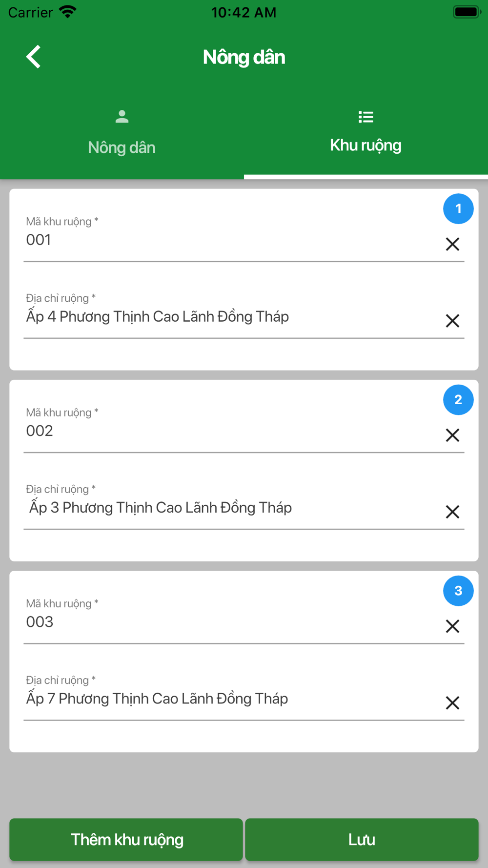Clear the Ấp 7 address field
488x868 pixels.
tap(452, 703)
